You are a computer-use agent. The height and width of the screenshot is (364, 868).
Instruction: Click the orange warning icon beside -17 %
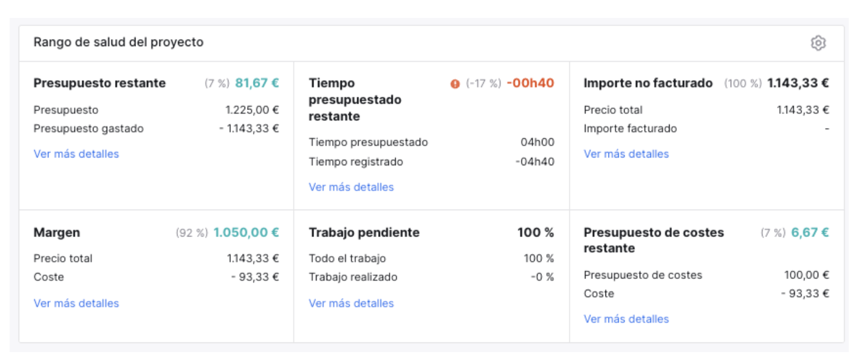click(455, 84)
